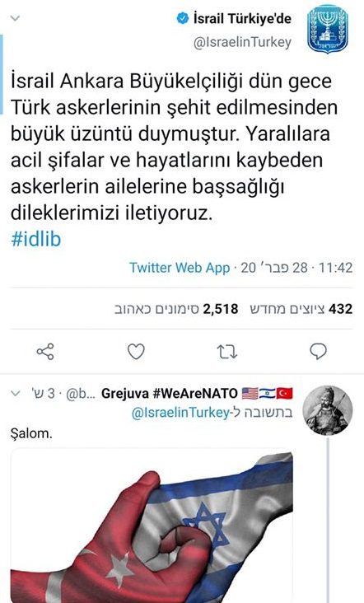Image resolution: width=364 pixels, height=603 pixels.
Task: Click the Turkish flag emoji in Grejuva's name
Action: tap(284, 394)
